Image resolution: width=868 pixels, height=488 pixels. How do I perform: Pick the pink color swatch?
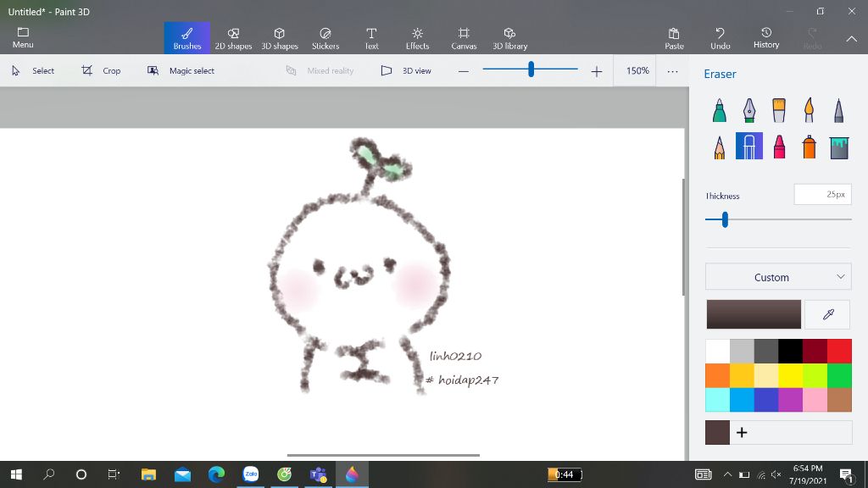(815, 400)
